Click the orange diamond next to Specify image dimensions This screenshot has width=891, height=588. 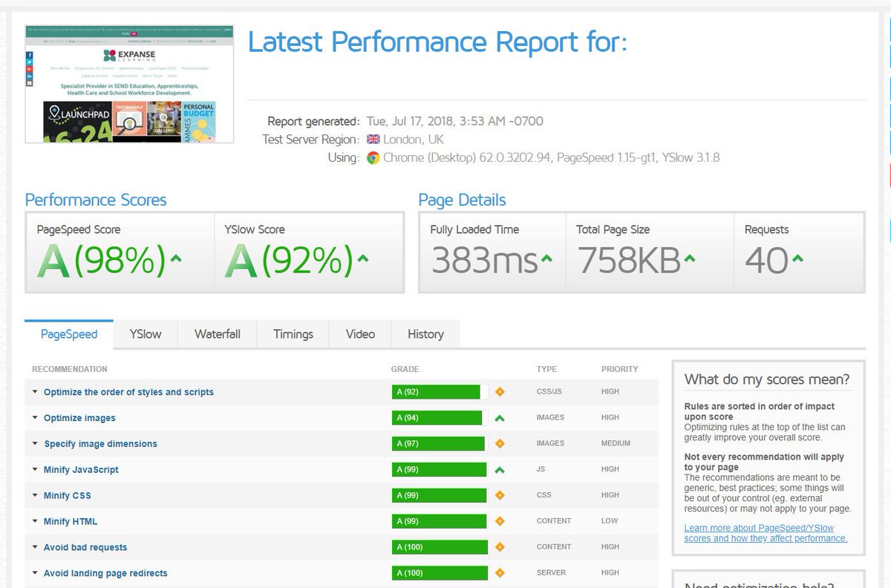coord(500,443)
